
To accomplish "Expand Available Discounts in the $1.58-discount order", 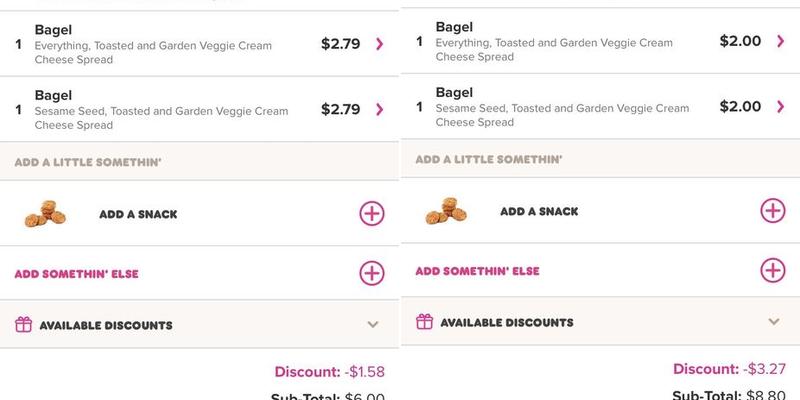I will (x=373, y=325).
